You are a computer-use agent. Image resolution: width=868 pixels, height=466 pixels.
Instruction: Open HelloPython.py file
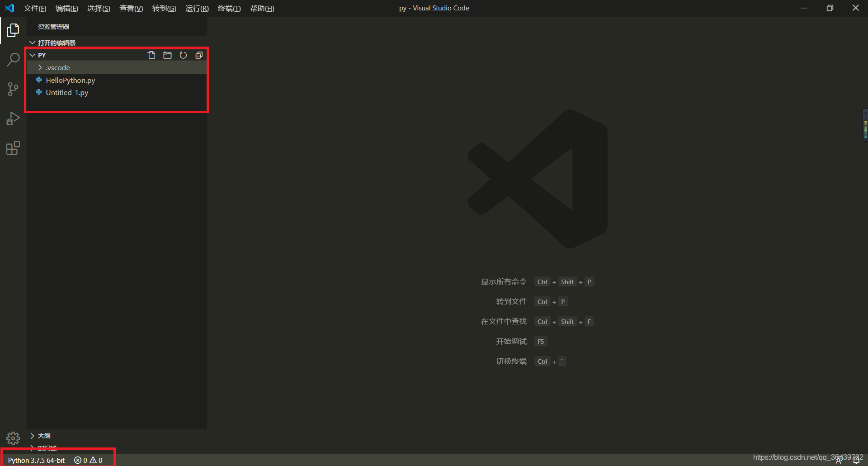117,80
